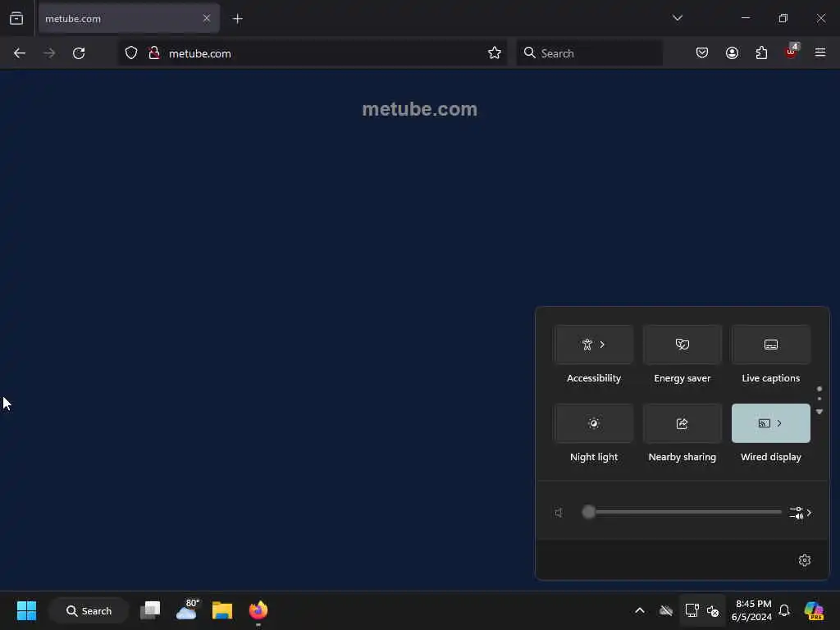Unmute using the volume speaker icon
The height and width of the screenshot is (630, 840).
559,513
